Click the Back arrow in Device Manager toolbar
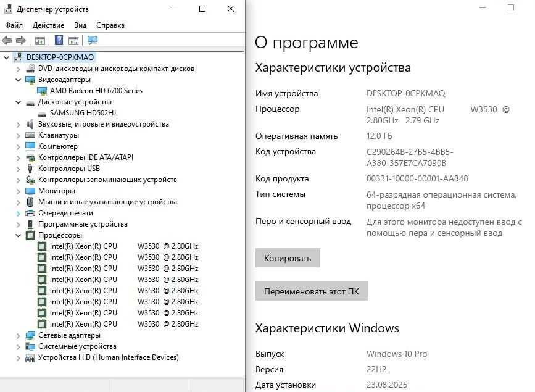 [x=7, y=41]
